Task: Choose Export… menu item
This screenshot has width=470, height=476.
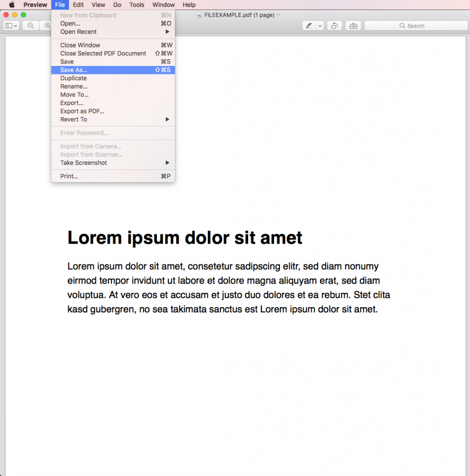Action: tap(113, 103)
